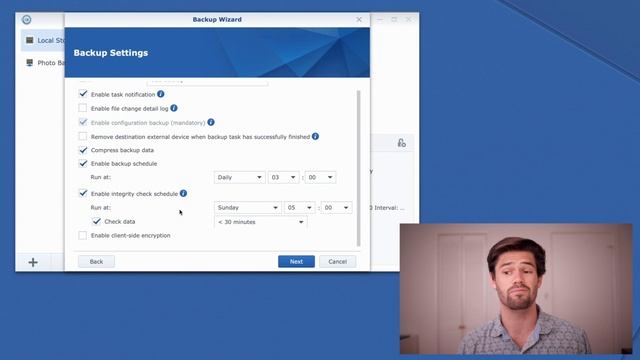Click the Cancel button
The height and width of the screenshot is (360, 640).
coord(338,262)
